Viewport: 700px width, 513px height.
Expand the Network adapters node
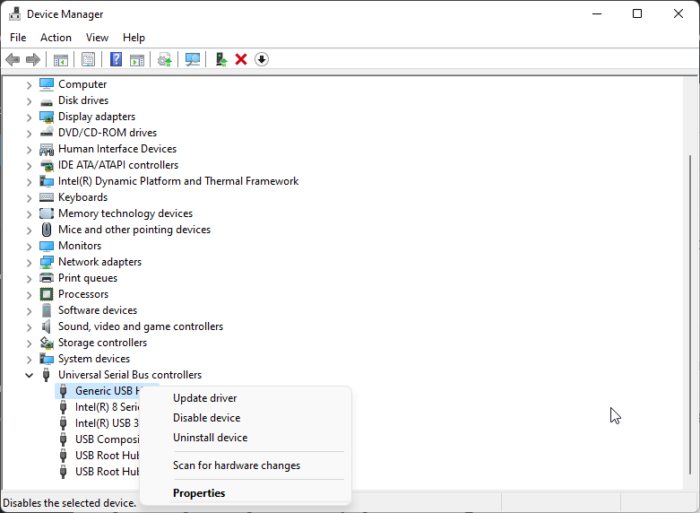pyautogui.click(x=29, y=262)
